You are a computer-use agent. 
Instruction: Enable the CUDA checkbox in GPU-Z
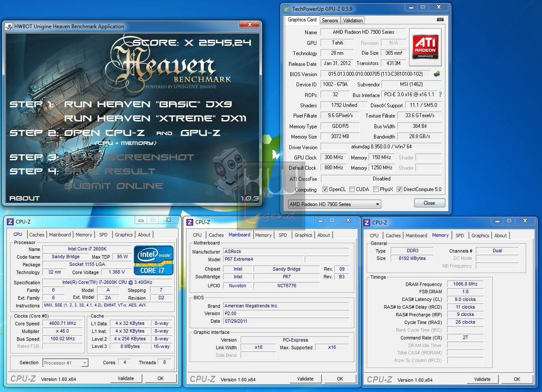coord(352,189)
